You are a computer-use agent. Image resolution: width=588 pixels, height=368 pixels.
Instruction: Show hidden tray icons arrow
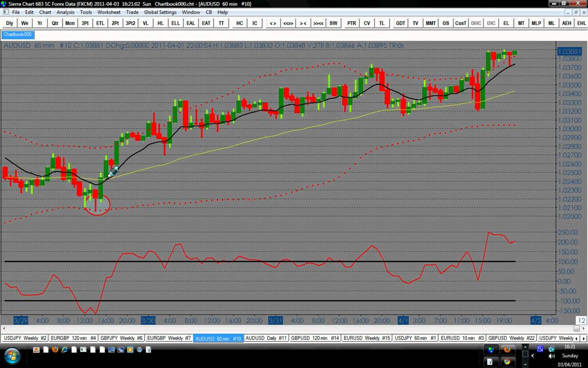point(532,356)
